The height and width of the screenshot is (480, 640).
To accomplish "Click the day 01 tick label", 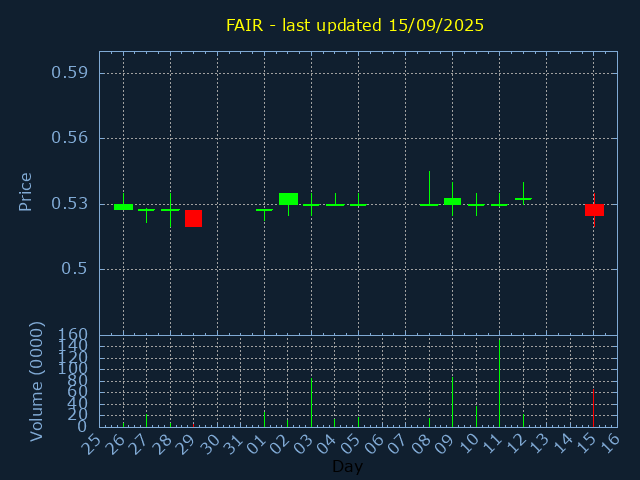I will click(x=255, y=444).
